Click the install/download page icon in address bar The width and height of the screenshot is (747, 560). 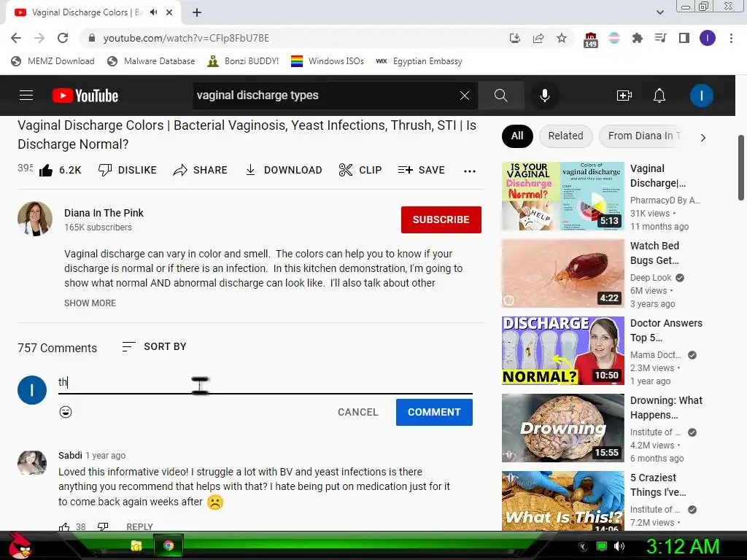(514, 38)
